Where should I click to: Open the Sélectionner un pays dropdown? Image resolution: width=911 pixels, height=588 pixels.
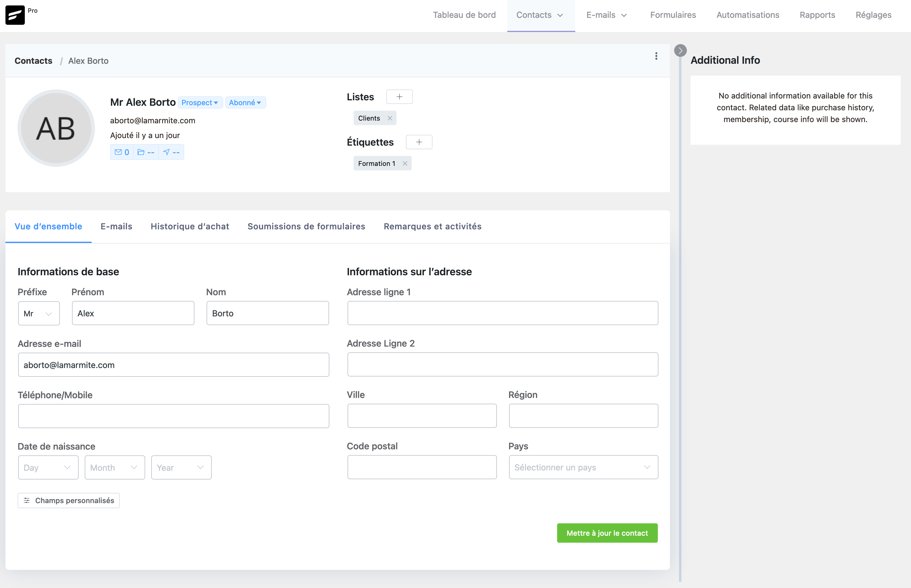tap(583, 467)
